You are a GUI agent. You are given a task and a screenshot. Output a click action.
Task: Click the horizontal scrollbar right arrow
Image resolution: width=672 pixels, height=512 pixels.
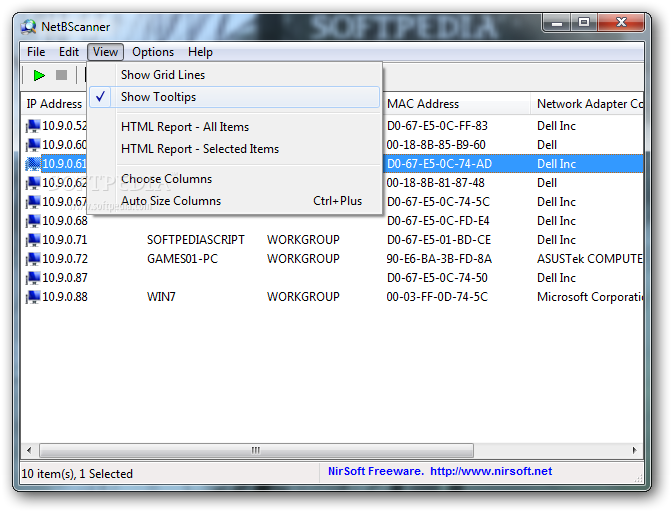(x=635, y=450)
